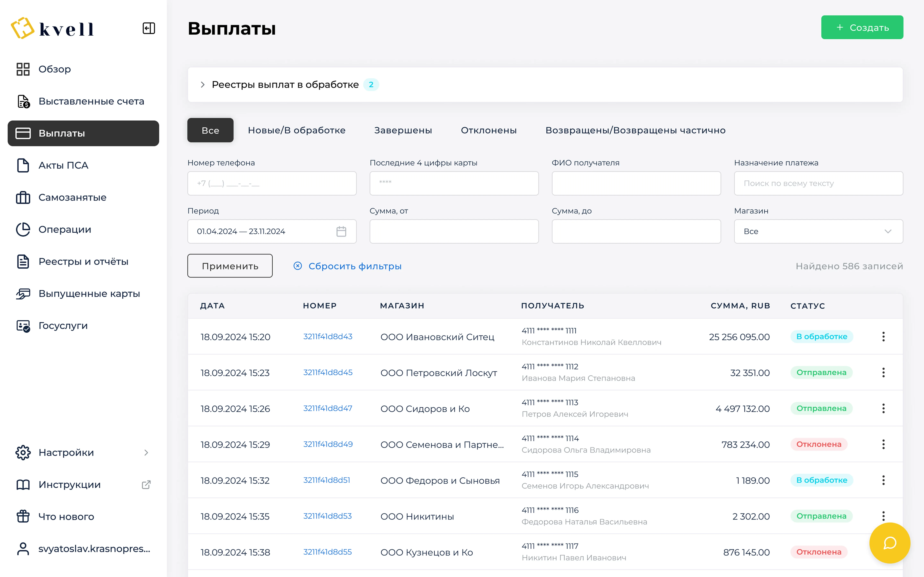Click the Обзор grid icon
This screenshot has height=577, width=924.
pyautogui.click(x=23, y=69)
